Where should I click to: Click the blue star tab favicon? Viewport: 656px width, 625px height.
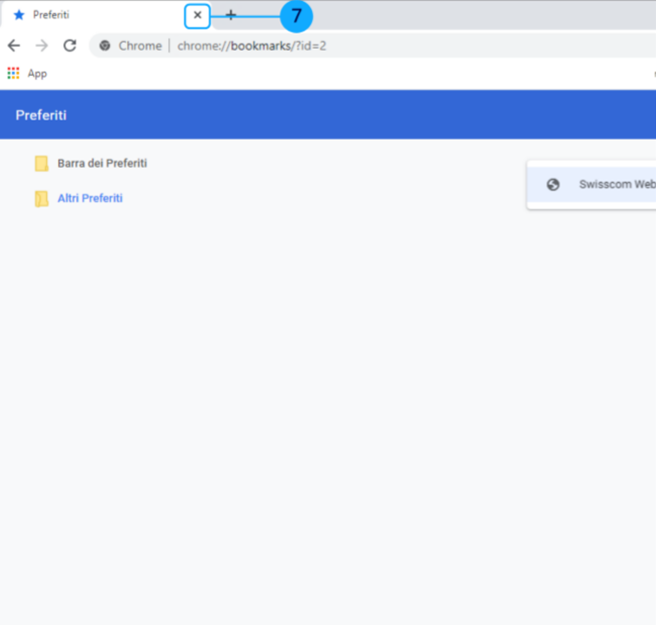pyautogui.click(x=18, y=15)
